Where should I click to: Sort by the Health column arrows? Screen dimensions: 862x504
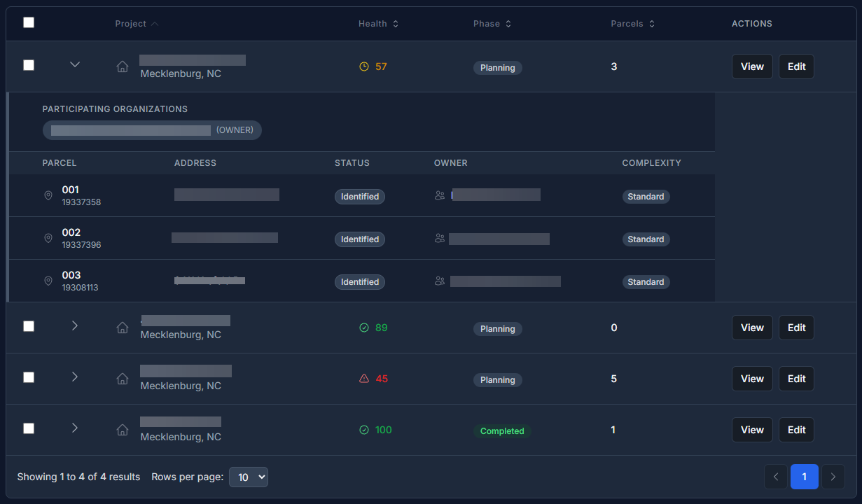pyautogui.click(x=395, y=24)
